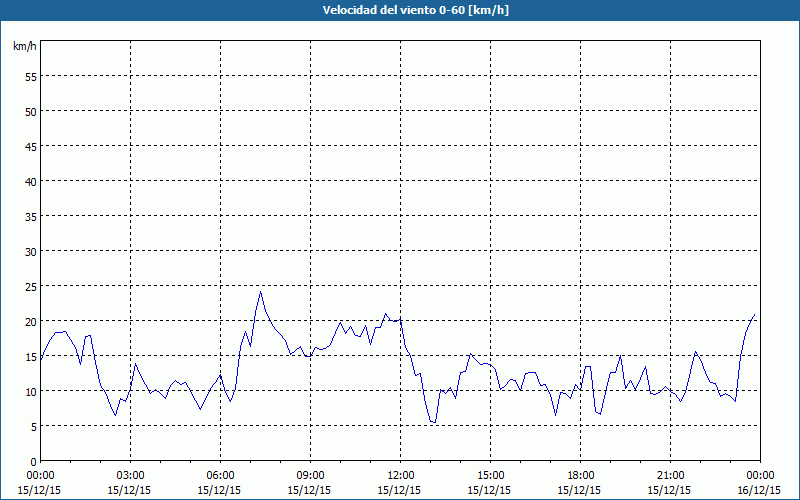800x500 pixels.
Task: Click the km/h unit label on the y-axis
Action: (x=24, y=47)
